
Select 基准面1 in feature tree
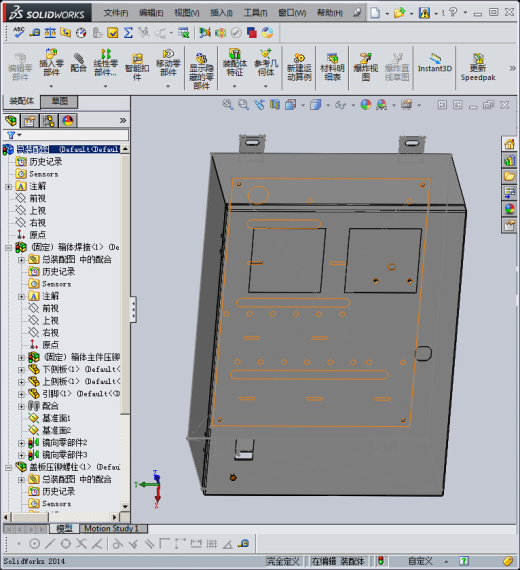(x=56, y=418)
